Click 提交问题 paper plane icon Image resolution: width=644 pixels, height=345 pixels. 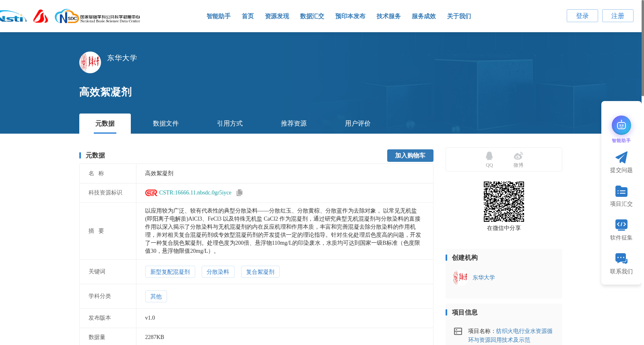tap(621, 157)
